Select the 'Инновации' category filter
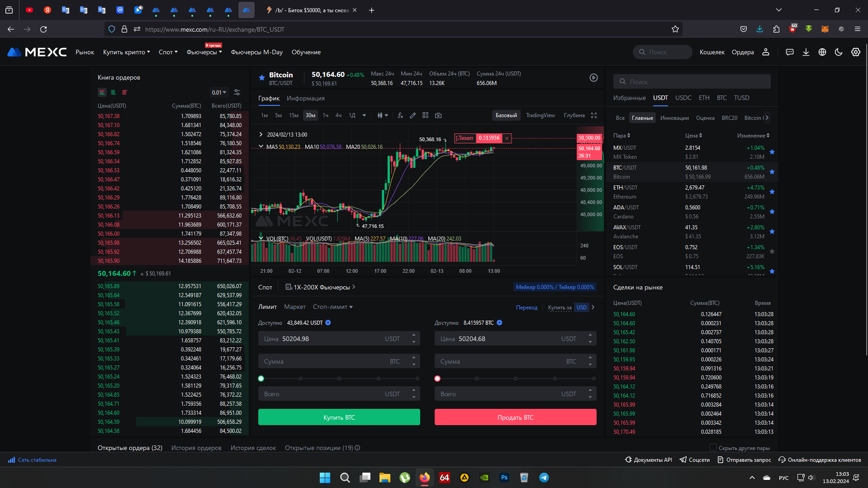 coord(674,118)
